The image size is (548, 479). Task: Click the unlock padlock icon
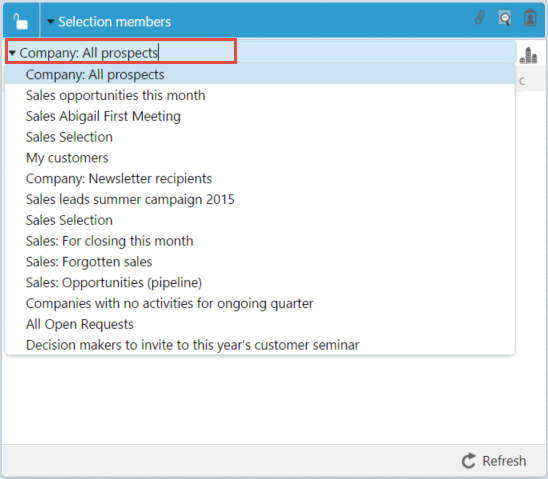pyautogui.click(x=20, y=22)
